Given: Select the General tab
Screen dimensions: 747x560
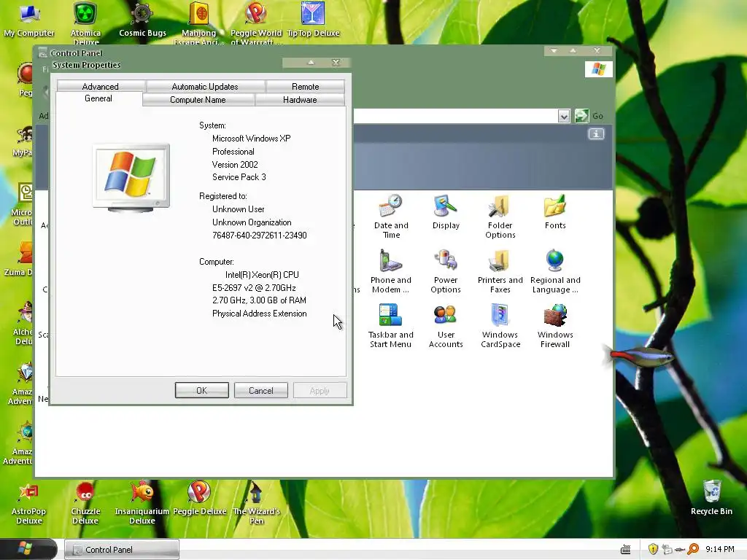Looking at the screenshot, I should pos(98,98).
